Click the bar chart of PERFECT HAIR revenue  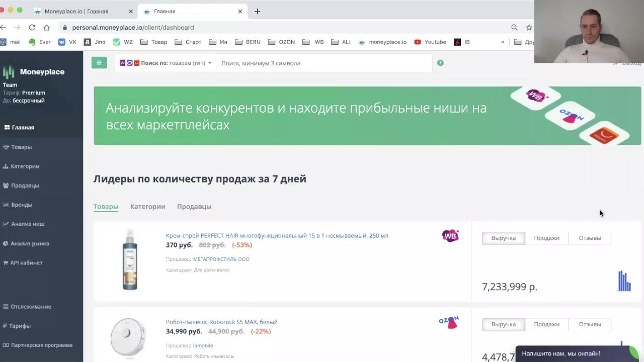(x=624, y=281)
